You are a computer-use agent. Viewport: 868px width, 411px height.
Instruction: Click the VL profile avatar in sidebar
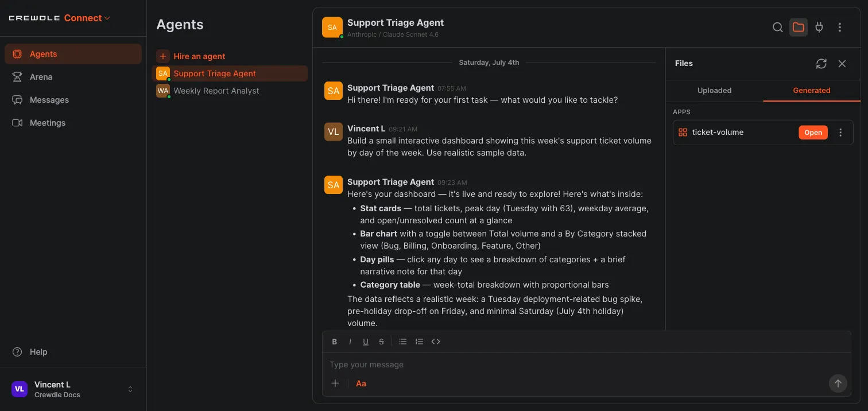coord(20,389)
